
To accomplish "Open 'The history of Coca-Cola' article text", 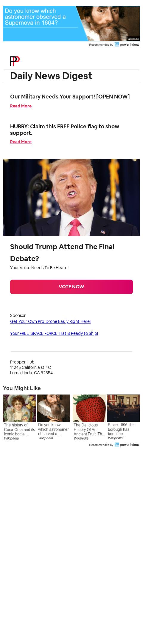I will [x=19, y=429].
